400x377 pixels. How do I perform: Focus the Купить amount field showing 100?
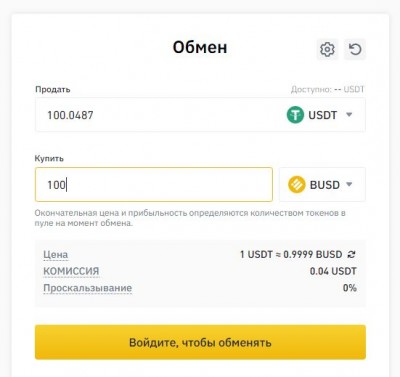pos(154,185)
